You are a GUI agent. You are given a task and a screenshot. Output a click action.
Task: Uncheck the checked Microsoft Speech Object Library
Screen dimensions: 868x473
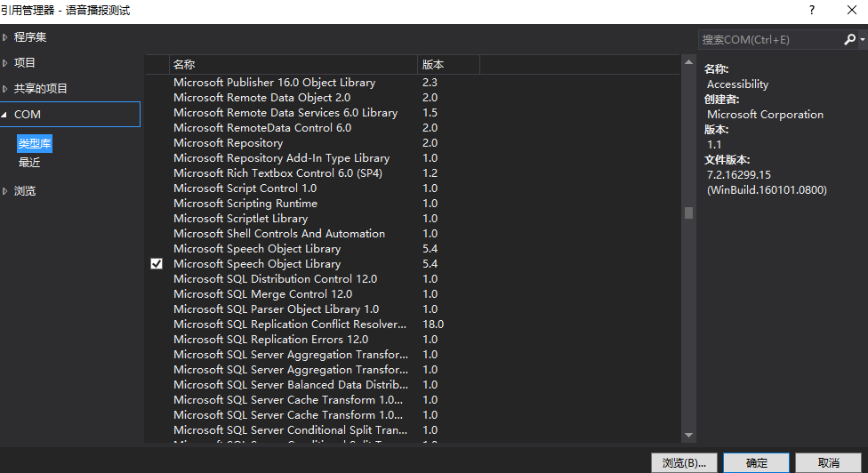[157, 264]
